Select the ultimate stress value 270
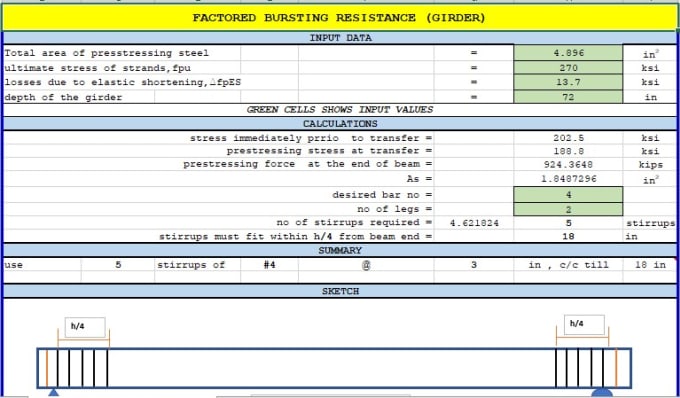 (568, 68)
